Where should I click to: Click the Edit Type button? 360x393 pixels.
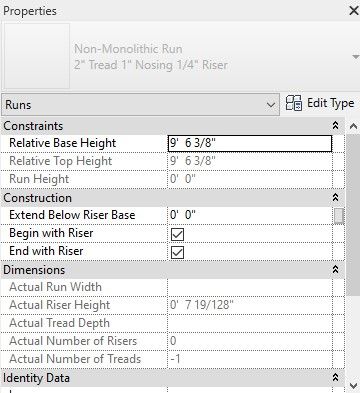pyautogui.click(x=320, y=103)
